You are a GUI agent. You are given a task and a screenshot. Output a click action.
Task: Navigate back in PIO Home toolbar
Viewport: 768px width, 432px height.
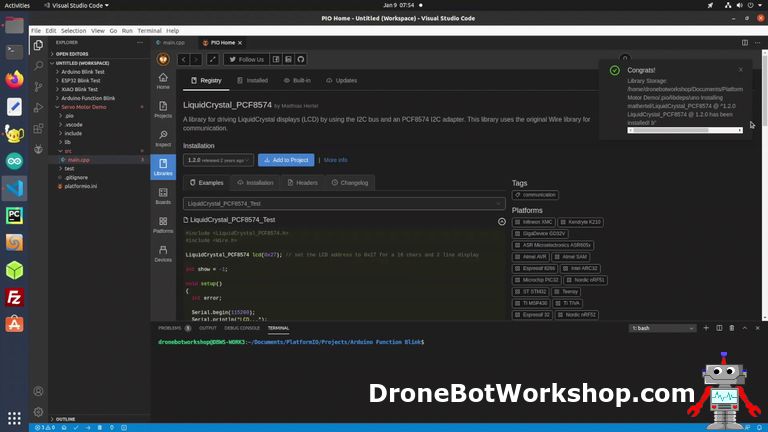tap(184, 59)
